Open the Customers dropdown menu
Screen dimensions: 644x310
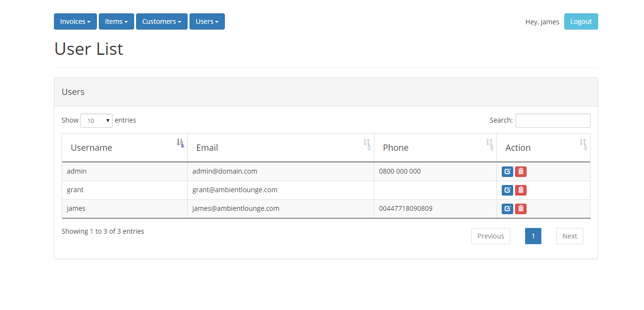point(162,21)
